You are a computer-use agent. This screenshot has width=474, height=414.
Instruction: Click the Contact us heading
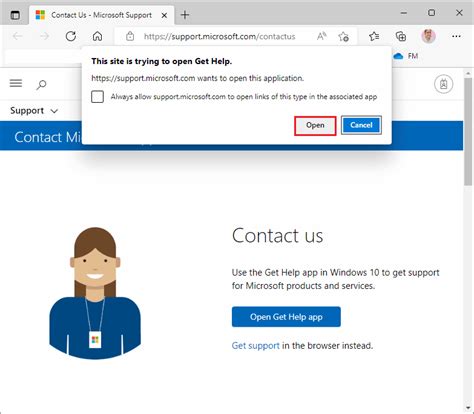(x=277, y=236)
